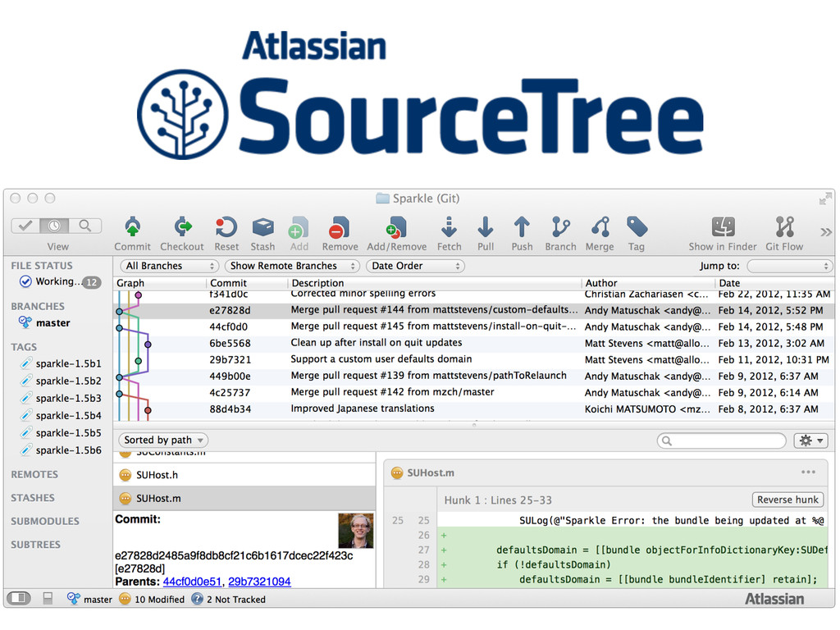Click committer avatar thumbnail

pyautogui.click(x=356, y=531)
